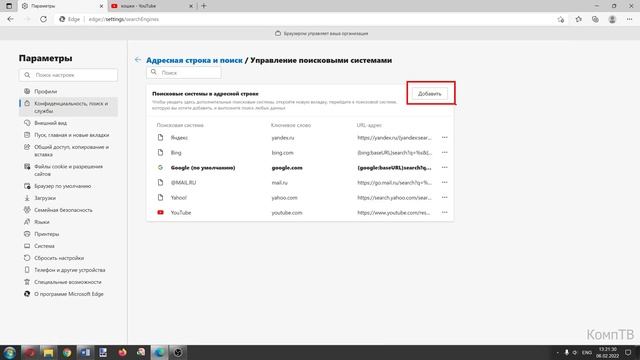
Task: Open the Адресная строка и поиск breadcrumb link
Action: click(x=194, y=60)
